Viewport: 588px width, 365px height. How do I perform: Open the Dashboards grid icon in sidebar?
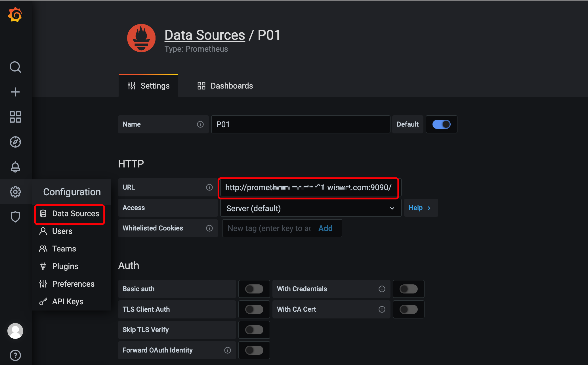(x=15, y=117)
